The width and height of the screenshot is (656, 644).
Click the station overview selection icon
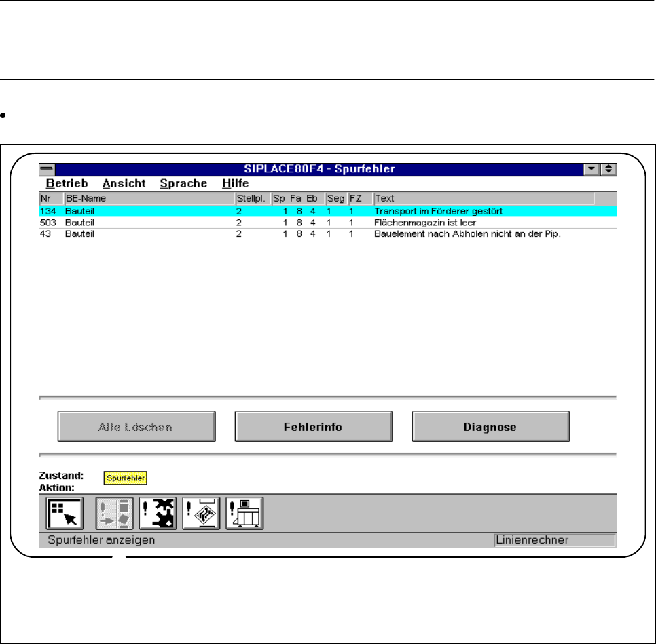65,513
